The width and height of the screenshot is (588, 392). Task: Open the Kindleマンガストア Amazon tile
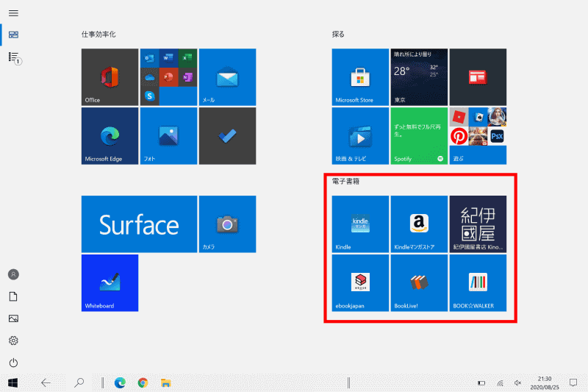pos(419,224)
